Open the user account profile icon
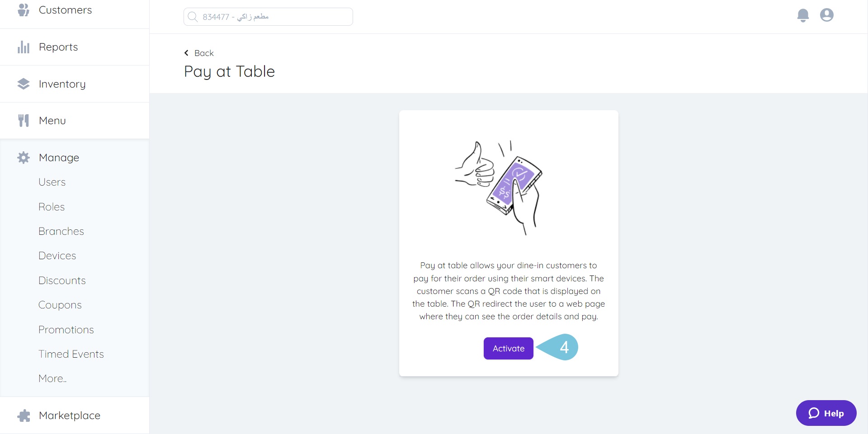868x434 pixels. pyautogui.click(x=827, y=15)
